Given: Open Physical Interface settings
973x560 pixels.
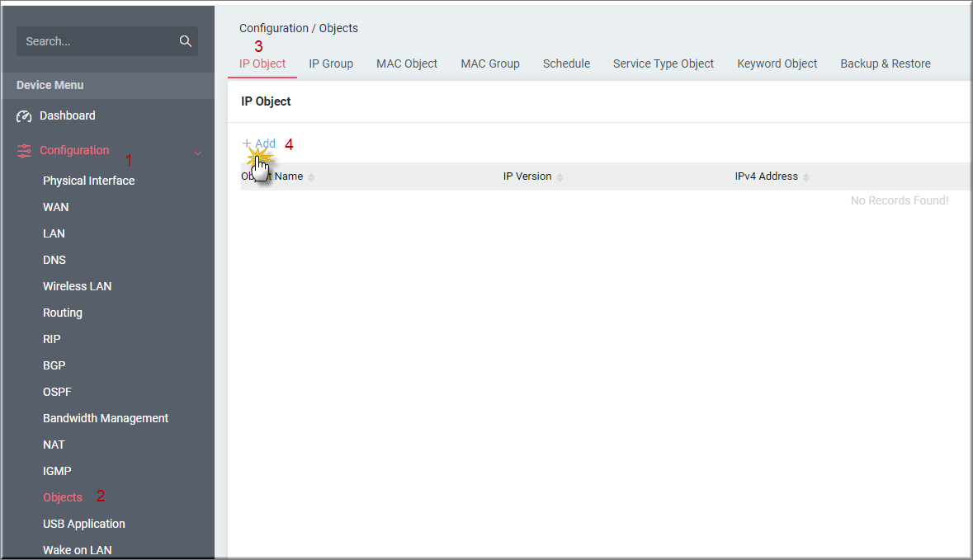Looking at the screenshot, I should pos(89,181).
